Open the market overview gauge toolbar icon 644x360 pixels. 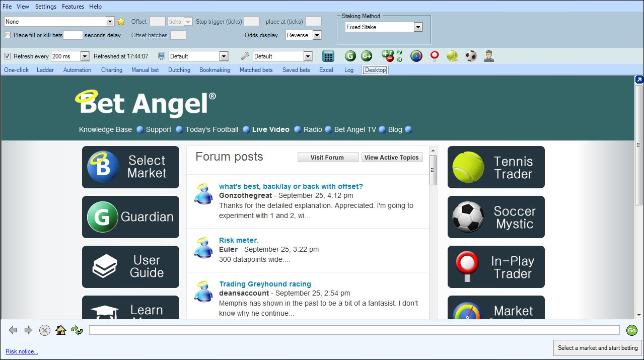(x=416, y=56)
